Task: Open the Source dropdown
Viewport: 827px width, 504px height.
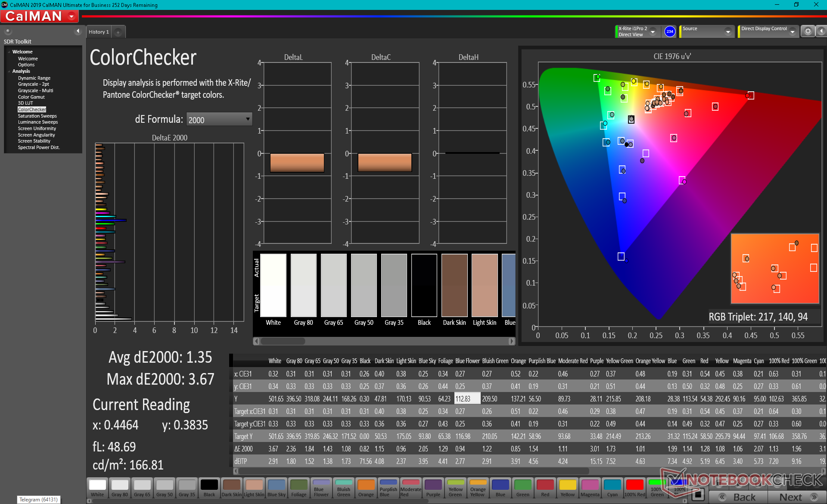Action: pyautogui.click(x=728, y=31)
